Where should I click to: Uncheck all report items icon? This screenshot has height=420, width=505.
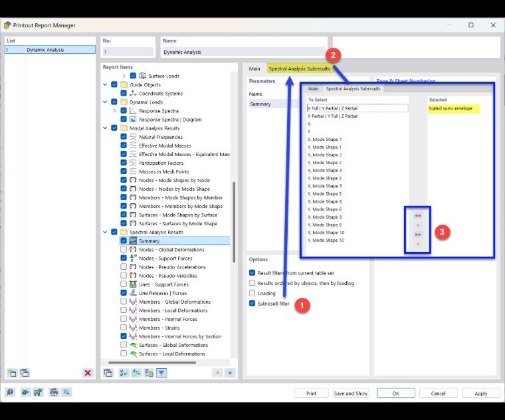coord(136,373)
